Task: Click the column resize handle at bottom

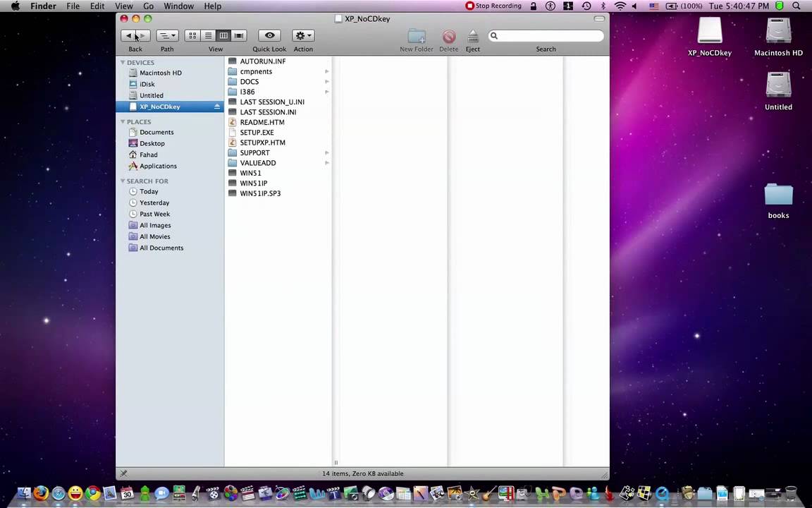Action: tap(336, 462)
